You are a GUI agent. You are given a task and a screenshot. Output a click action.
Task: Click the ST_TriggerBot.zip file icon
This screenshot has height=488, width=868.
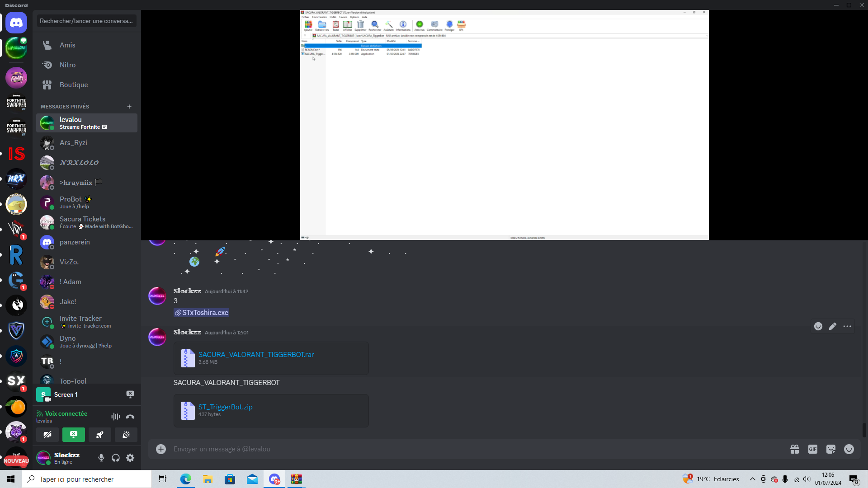pos(188,410)
